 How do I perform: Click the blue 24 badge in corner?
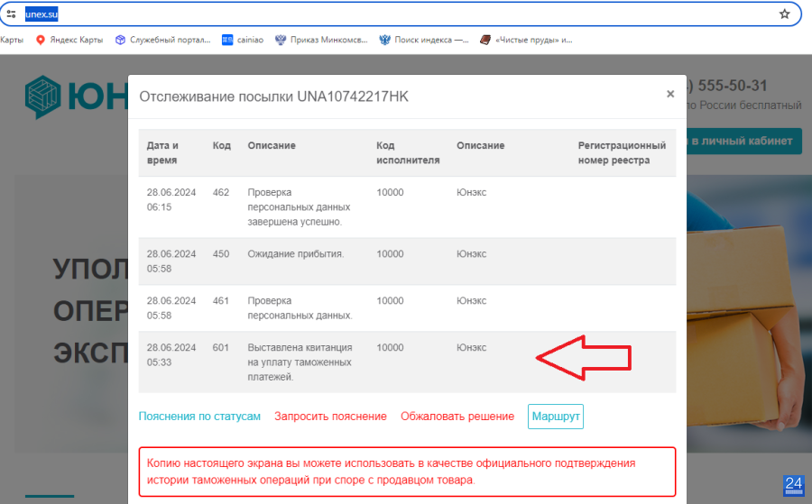click(x=793, y=485)
